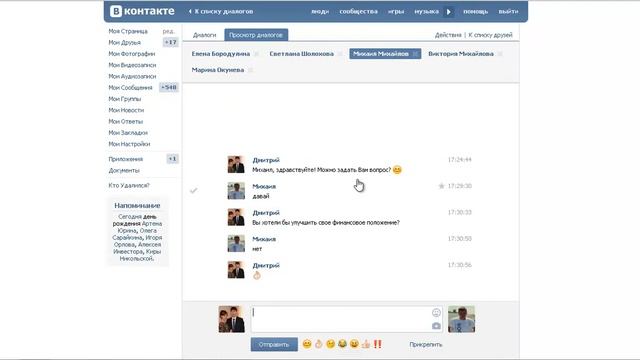640x360 pixels.
Task: Click sender name Дмитрий on the greeting message
Action: click(x=266, y=160)
